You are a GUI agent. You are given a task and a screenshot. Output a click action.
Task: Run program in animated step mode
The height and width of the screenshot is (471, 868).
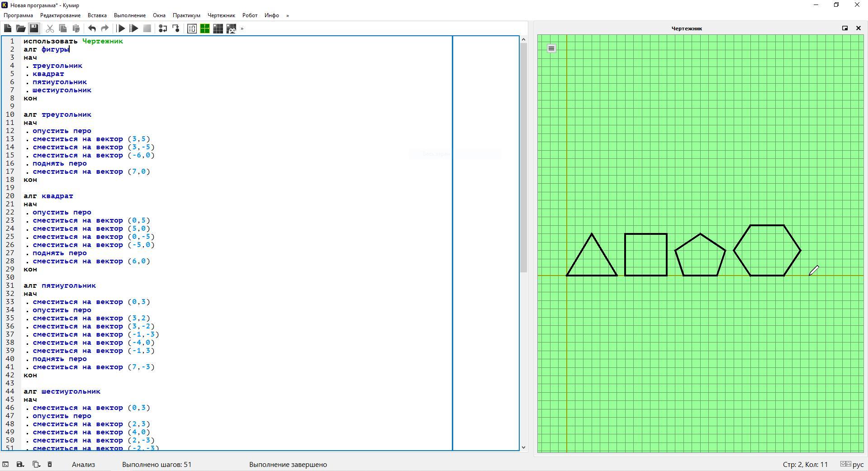tap(134, 29)
